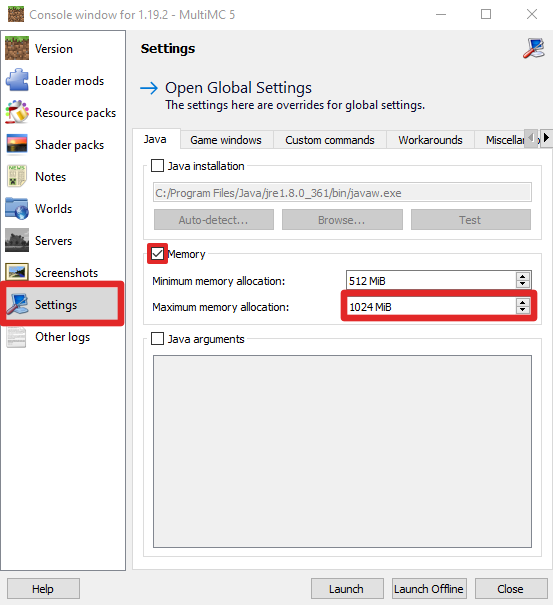Click the Other logs document icon

coord(17,336)
